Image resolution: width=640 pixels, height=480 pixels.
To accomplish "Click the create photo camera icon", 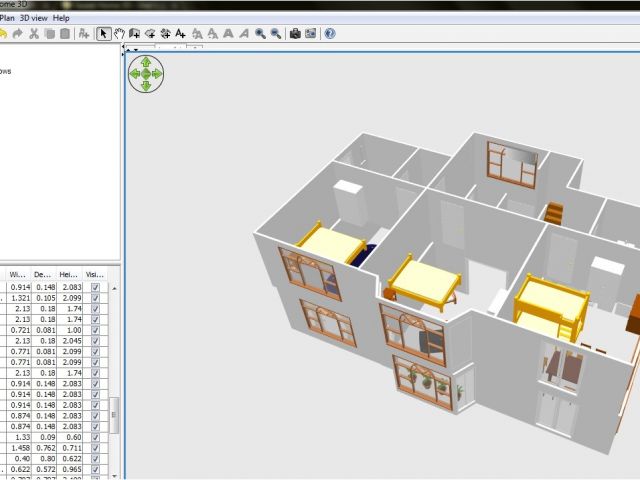I will 295,33.
